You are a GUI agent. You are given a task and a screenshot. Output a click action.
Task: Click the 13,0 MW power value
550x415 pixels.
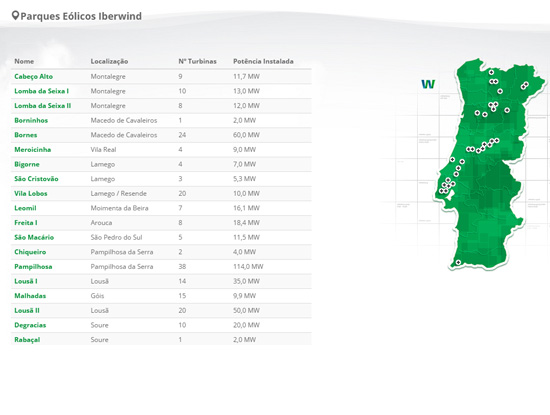[x=246, y=91]
